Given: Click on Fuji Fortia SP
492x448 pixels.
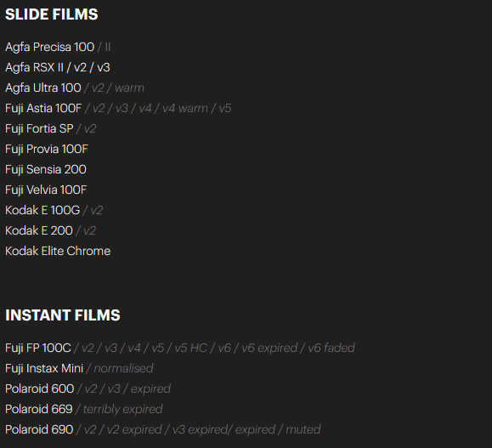Looking at the screenshot, I should click(39, 129).
